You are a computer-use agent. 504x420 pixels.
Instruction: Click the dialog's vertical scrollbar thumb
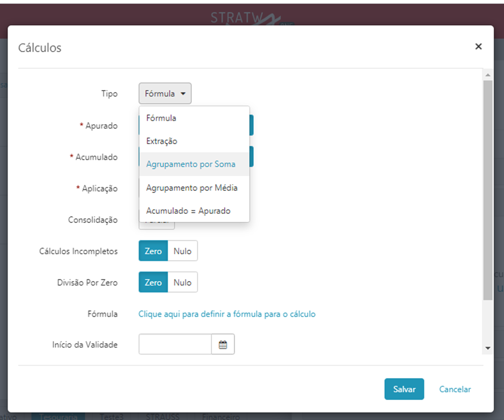point(488,190)
